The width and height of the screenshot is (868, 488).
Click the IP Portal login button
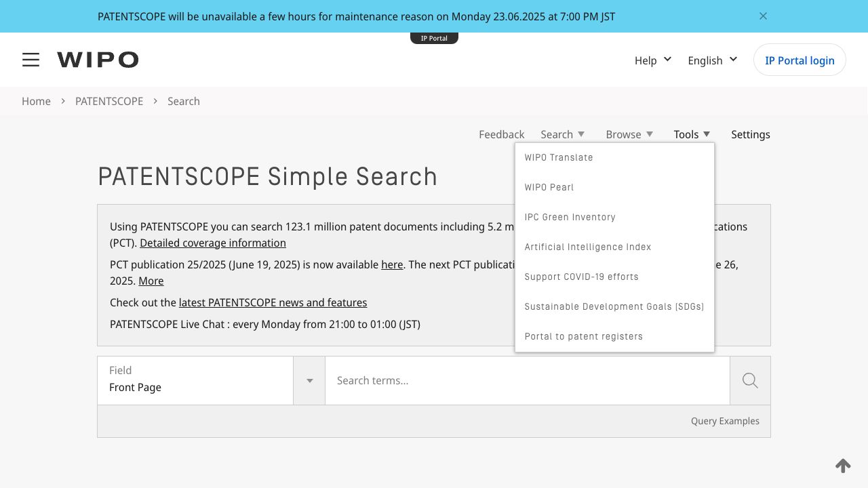pyautogui.click(x=800, y=60)
